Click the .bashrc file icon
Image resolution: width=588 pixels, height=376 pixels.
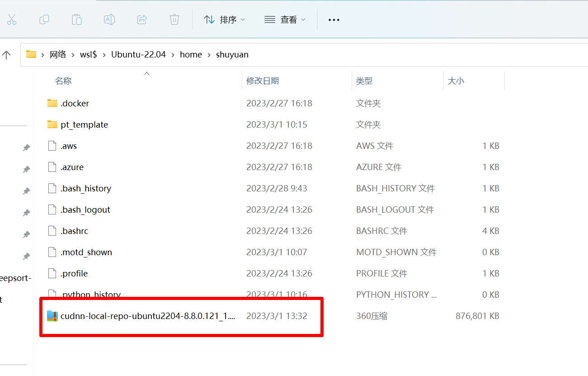pos(52,231)
